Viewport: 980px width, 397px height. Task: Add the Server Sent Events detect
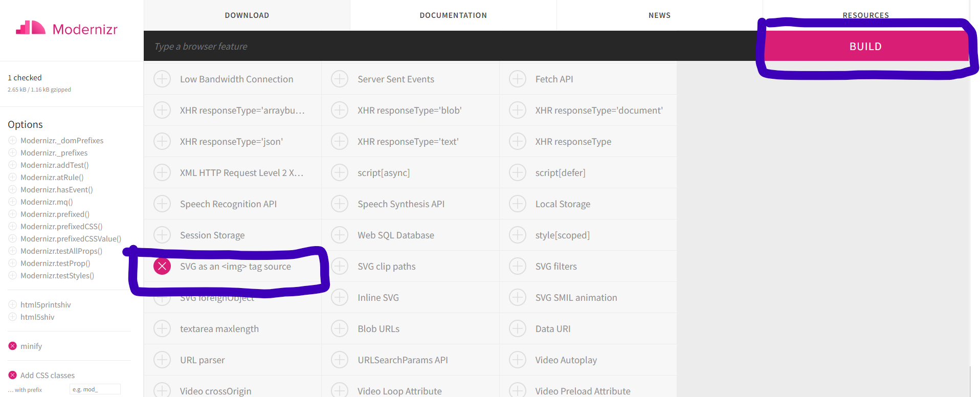click(x=340, y=79)
